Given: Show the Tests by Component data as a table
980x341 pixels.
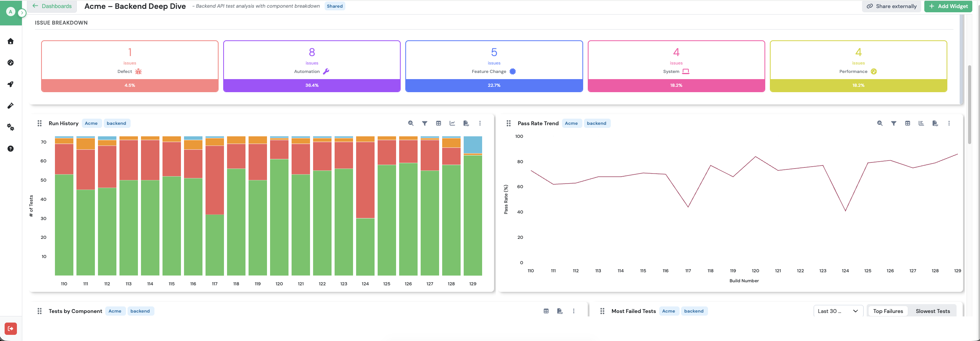Looking at the screenshot, I should [x=546, y=311].
